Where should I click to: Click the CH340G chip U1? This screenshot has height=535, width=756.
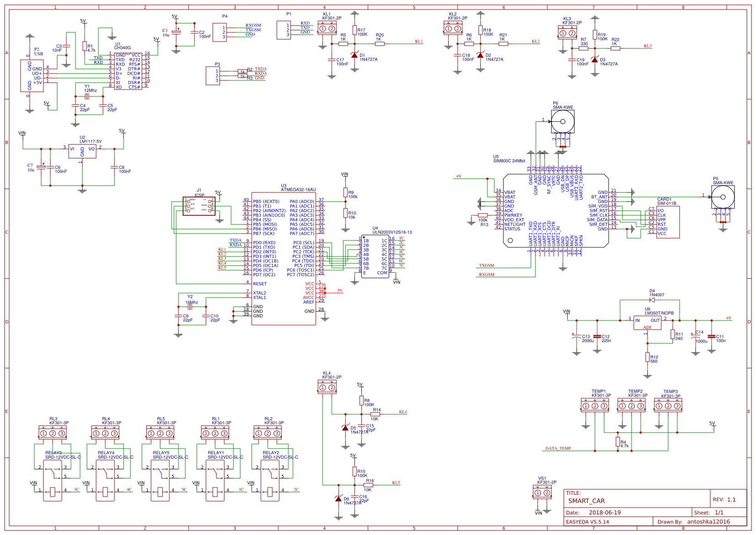pyautogui.click(x=128, y=71)
